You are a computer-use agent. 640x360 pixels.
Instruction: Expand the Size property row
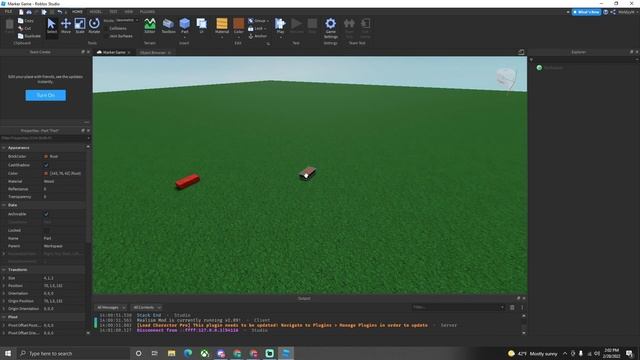[4, 278]
